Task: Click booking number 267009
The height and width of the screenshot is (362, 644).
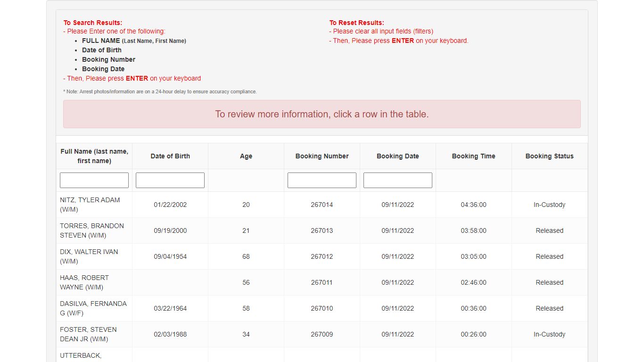Action: click(x=322, y=334)
